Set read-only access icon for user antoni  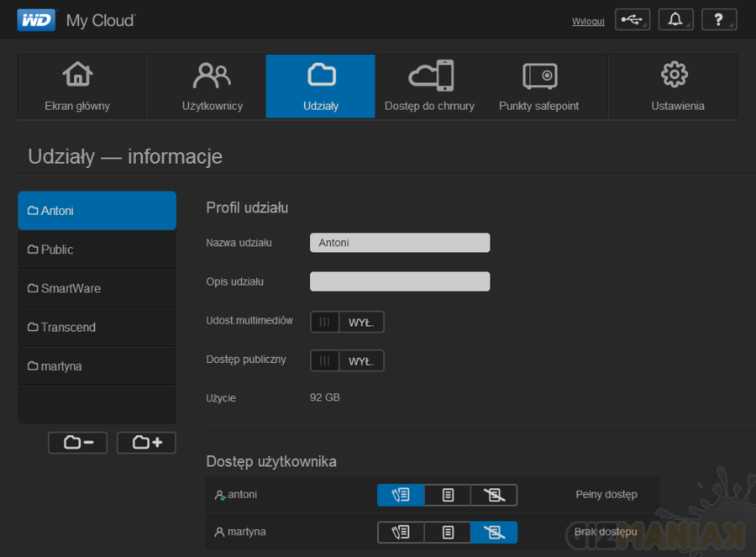(x=448, y=496)
